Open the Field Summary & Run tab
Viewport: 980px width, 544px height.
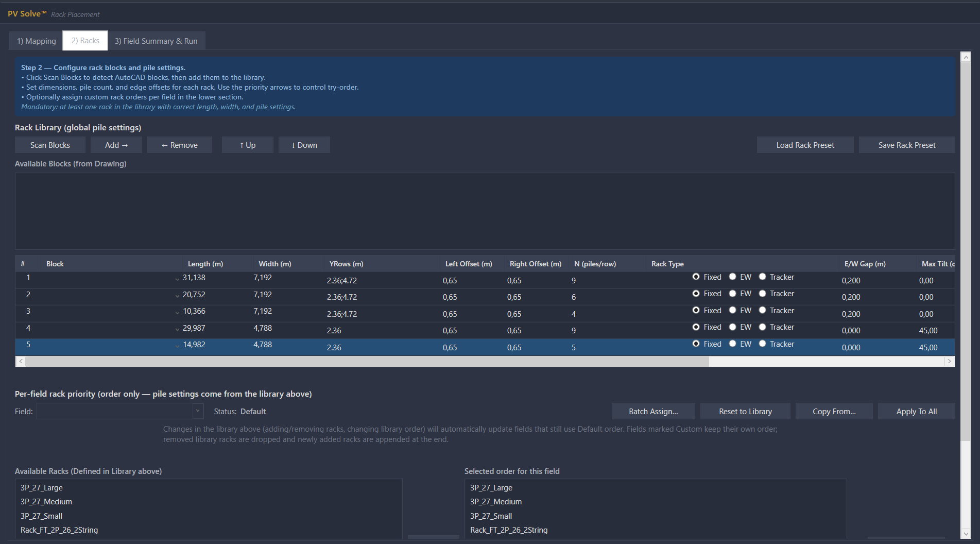click(156, 41)
